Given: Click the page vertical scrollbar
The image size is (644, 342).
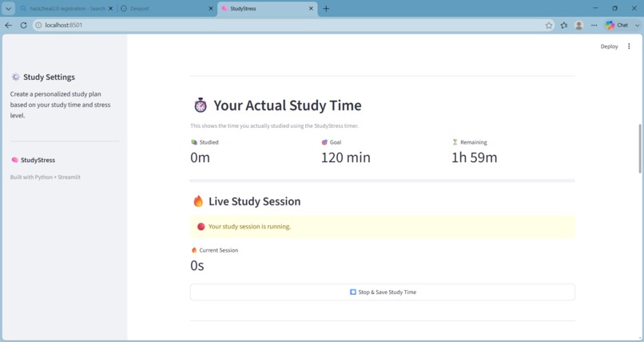Looking at the screenshot, I should point(640,148).
